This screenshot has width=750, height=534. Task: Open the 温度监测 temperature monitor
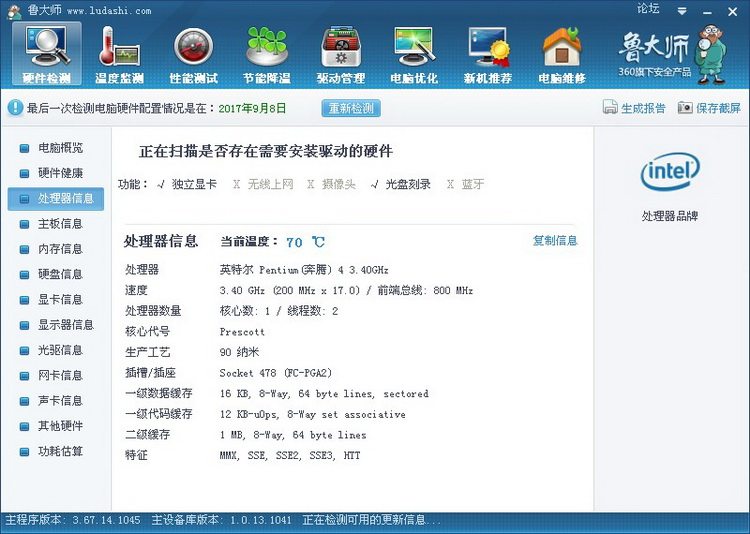click(119, 54)
